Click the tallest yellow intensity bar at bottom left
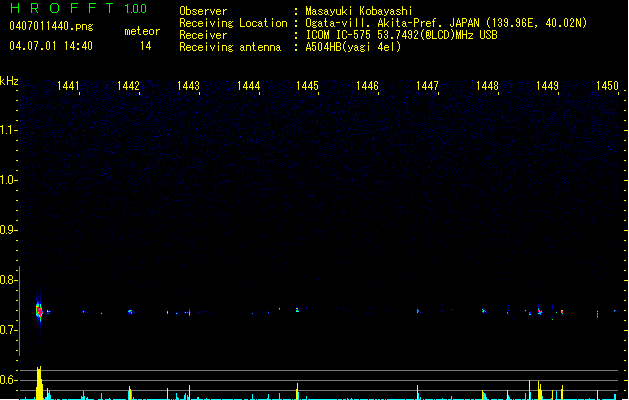Screen dimensions: 629x400 tap(39, 383)
